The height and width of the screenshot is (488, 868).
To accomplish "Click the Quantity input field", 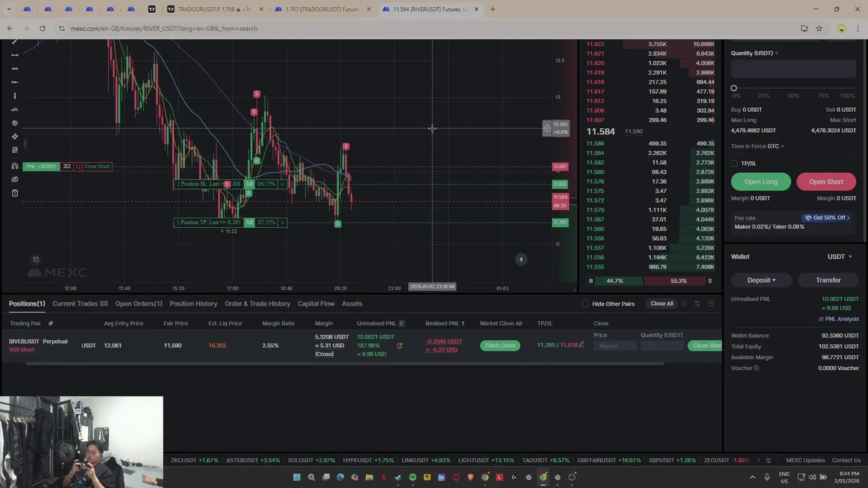I will pos(793,69).
